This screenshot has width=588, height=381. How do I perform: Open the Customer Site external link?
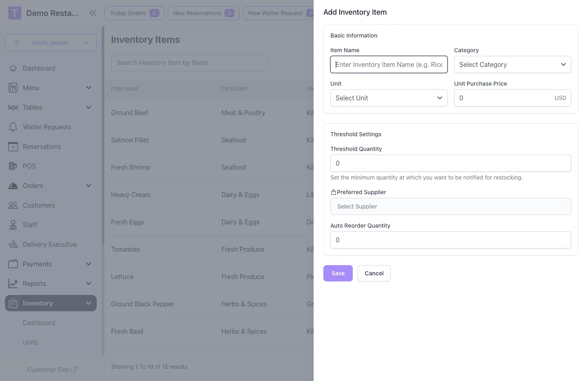pyautogui.click(x=52, y=370)
